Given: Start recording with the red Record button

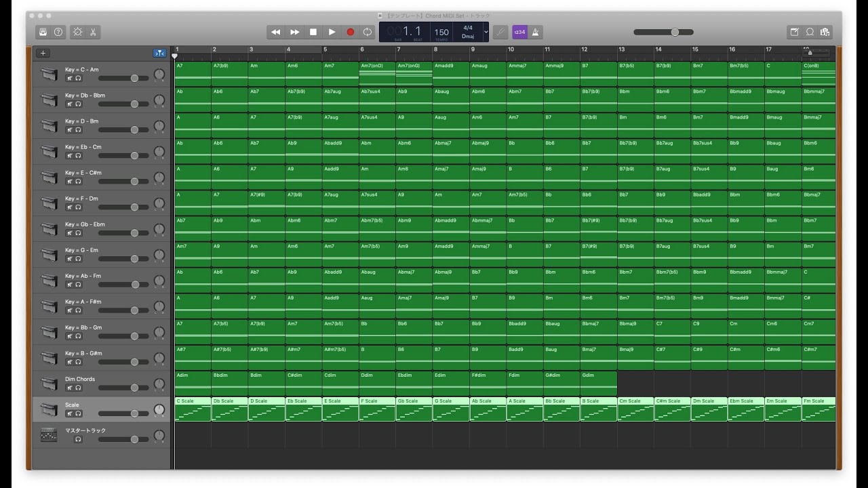Looking at the screenshot, I should pyautogui.click(x=350, y=32).
